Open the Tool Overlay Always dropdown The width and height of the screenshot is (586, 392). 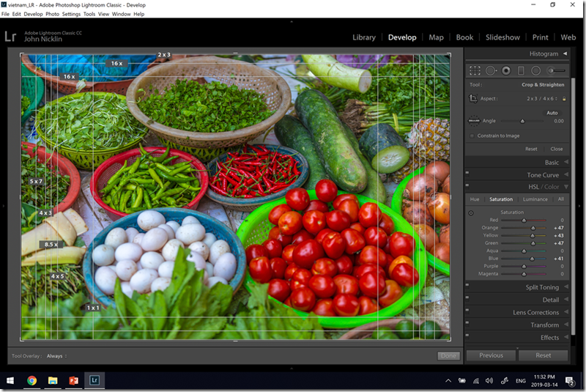coord(56,356)
